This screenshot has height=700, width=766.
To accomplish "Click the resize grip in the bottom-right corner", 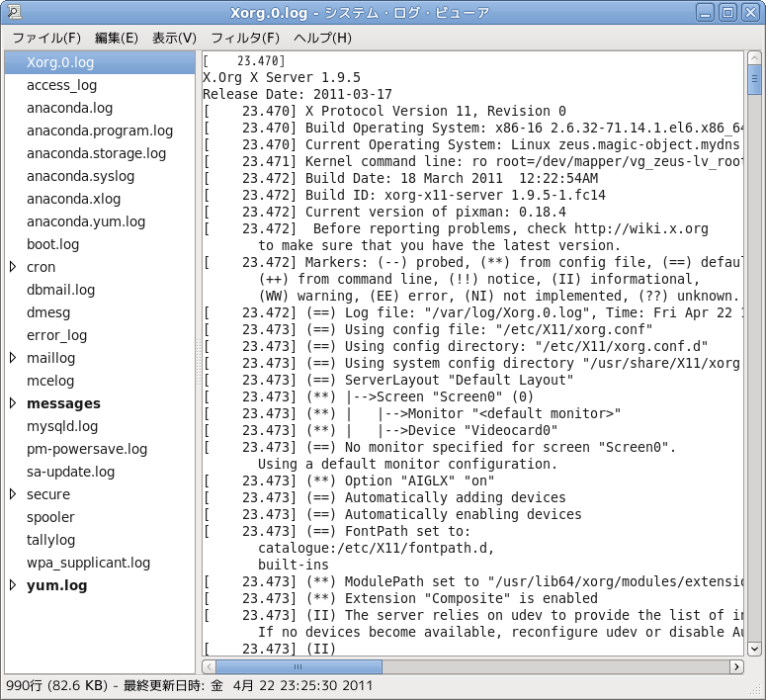I will [757, 690].
